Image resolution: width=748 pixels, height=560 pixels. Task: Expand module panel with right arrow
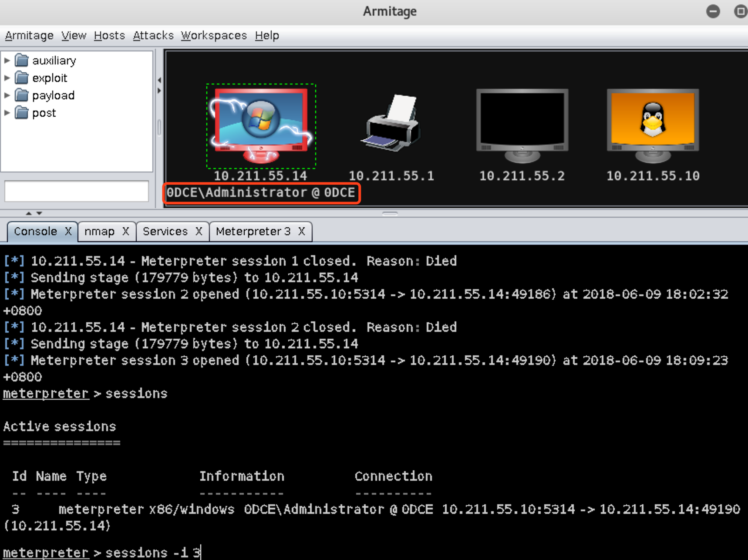(x=159, y=91)
